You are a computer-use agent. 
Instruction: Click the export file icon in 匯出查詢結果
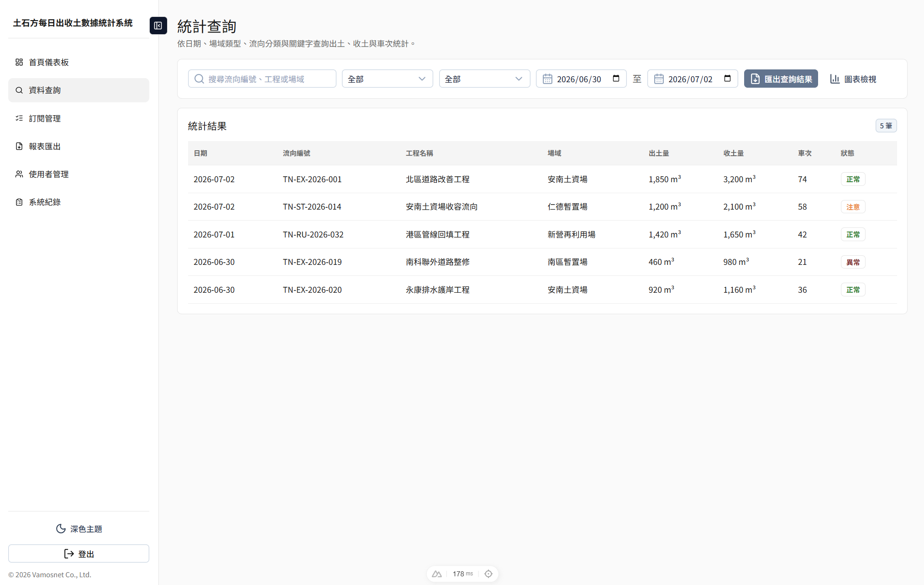pyautogui.click(x=755, y=79)
